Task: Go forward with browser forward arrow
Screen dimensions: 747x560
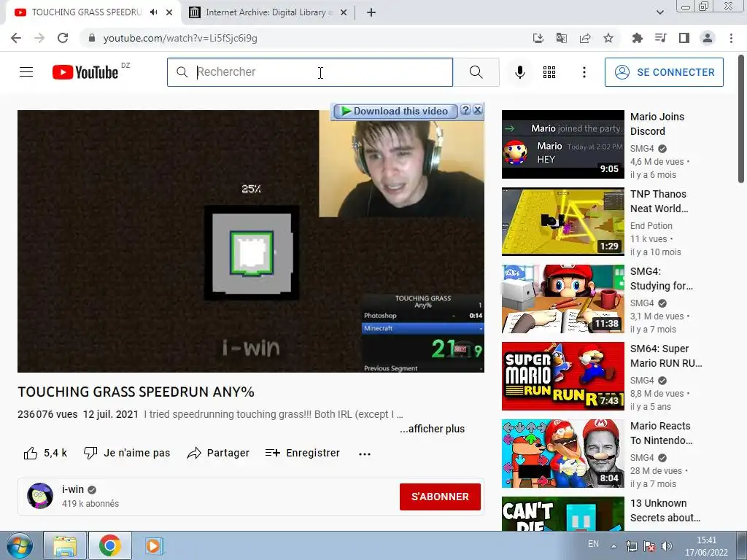Action: pyautogui.click(x=39, y=38)
